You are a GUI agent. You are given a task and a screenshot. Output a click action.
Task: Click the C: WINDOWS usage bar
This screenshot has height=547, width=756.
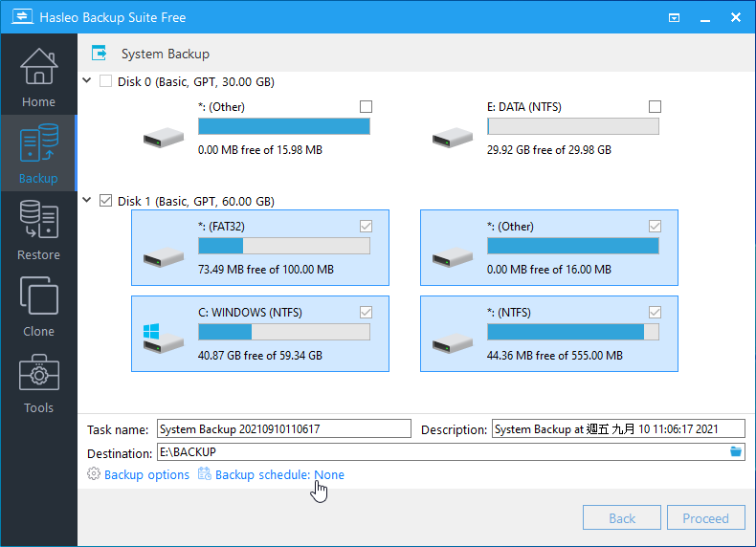(x=283, y=332)
